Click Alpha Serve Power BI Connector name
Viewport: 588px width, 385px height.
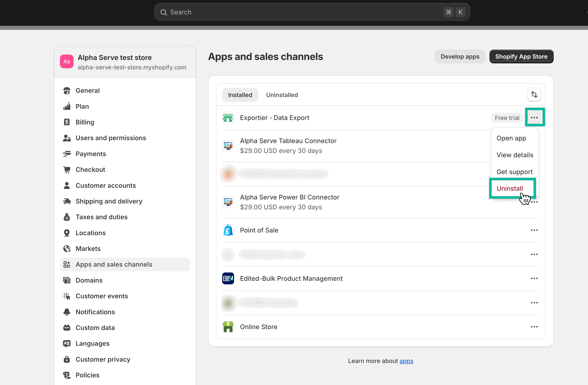[290, 197]
